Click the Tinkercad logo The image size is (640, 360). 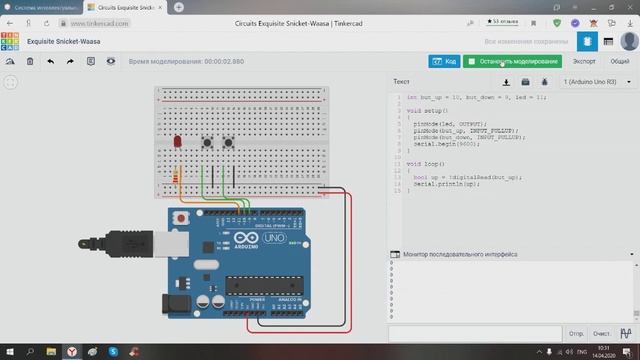pyautogui.click(x=10, y=41)
